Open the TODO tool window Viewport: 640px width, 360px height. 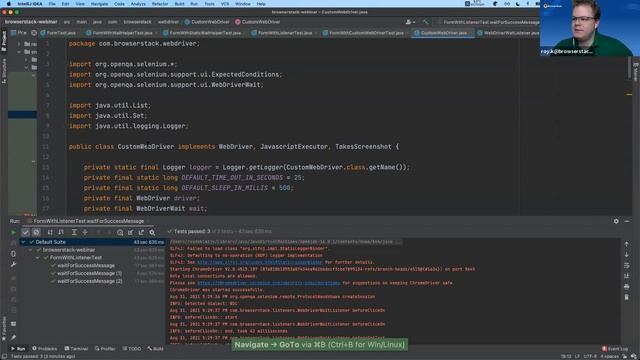coord(131,349)
